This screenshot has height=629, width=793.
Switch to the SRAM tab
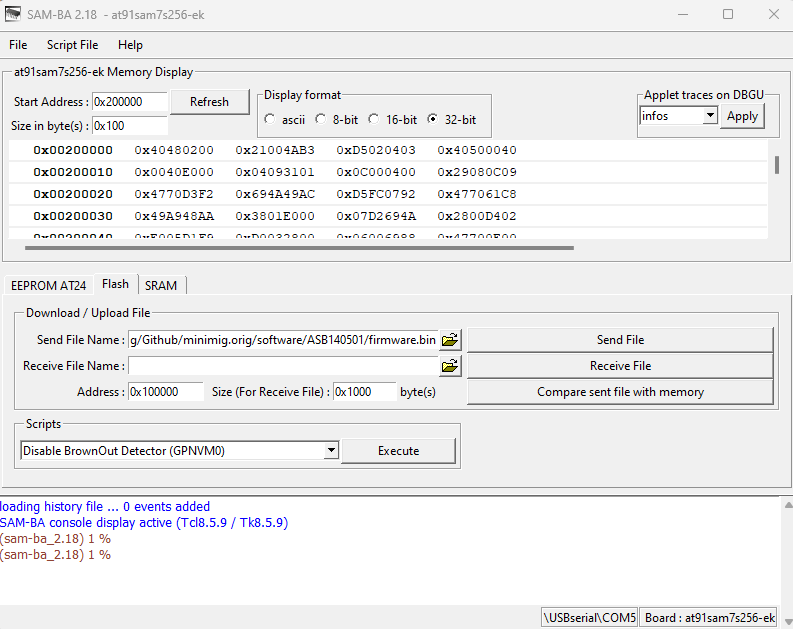coord(160,285)
